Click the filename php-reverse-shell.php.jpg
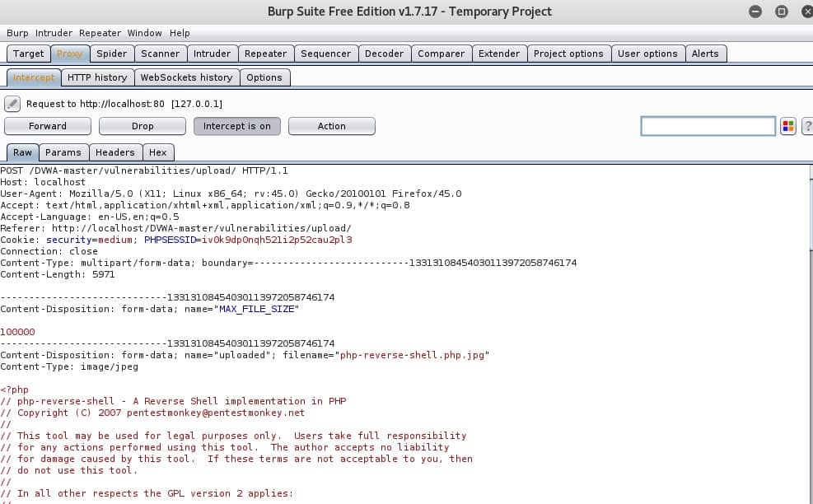The width and height of the screenshot is (813, 504). [x=412, y=355]
